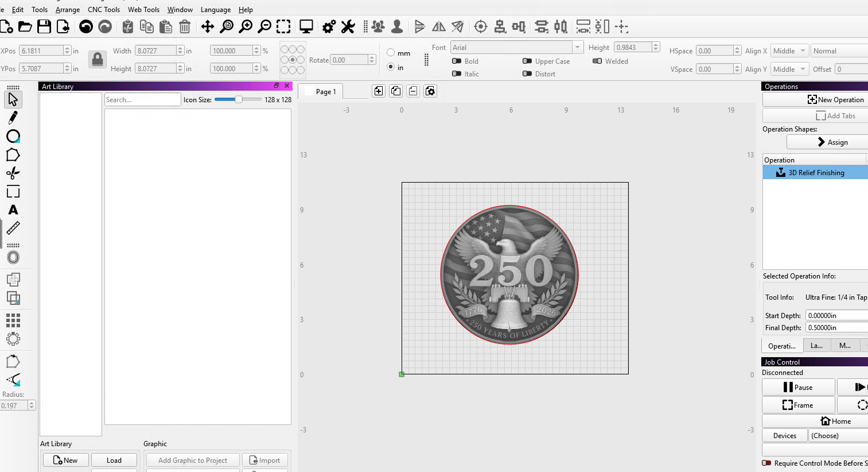Open the Normal text mode dropdown
The width and height of the screenshot is (868, 472).
[840, 51]
